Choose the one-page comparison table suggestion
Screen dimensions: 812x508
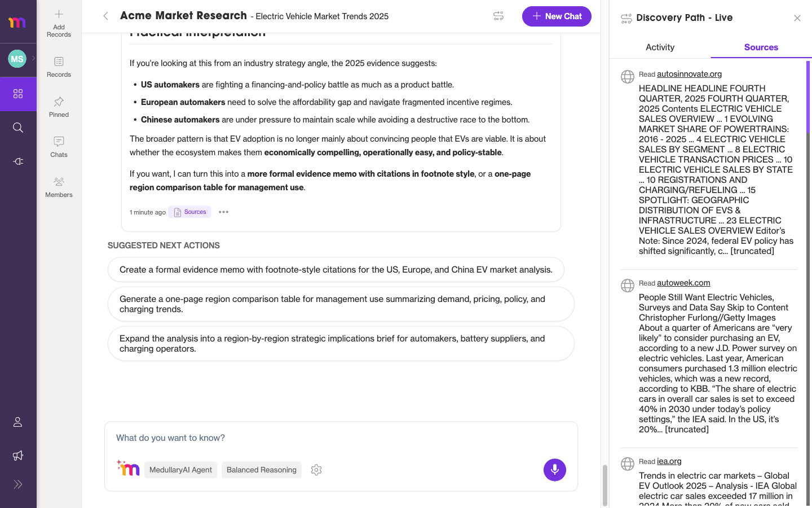[x=341, y=304]
